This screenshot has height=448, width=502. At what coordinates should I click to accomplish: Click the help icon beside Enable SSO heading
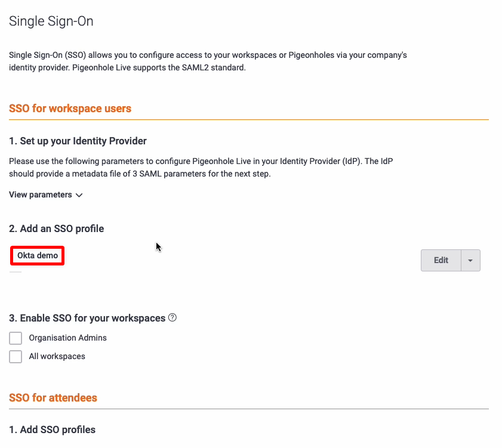point(173,318)
